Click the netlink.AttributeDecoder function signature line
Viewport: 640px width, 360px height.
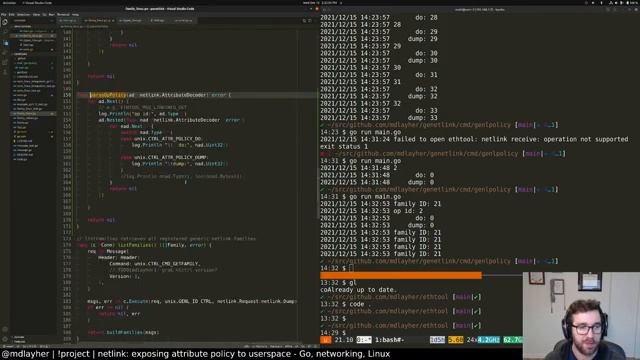coord(155,95)
